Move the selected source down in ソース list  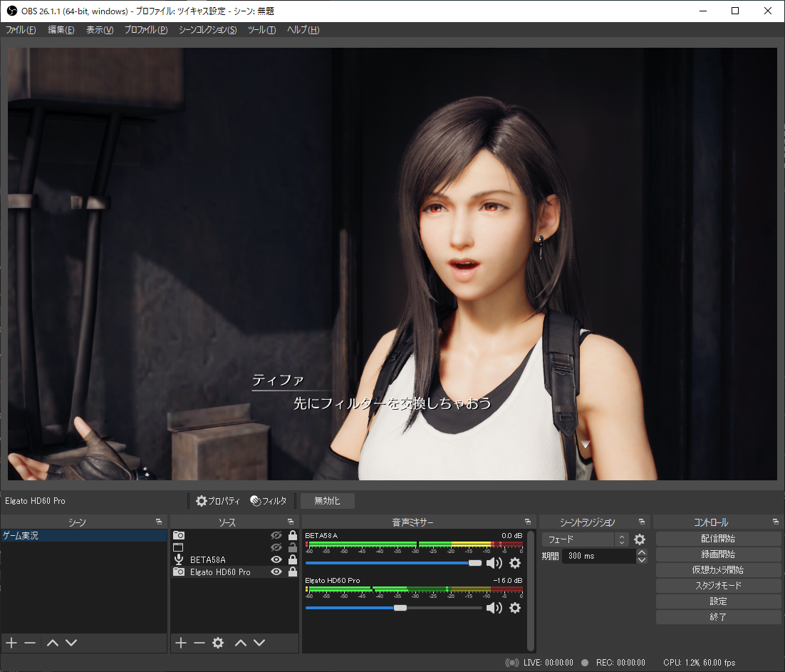(x=259, y=643)
